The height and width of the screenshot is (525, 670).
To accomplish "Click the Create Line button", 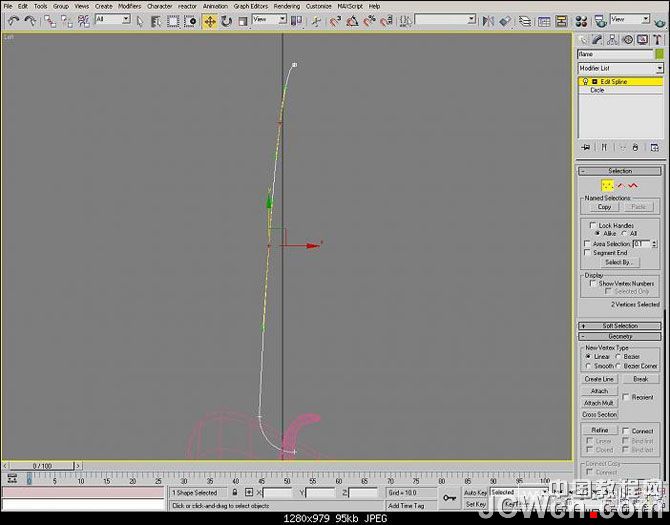I will 599,379.
